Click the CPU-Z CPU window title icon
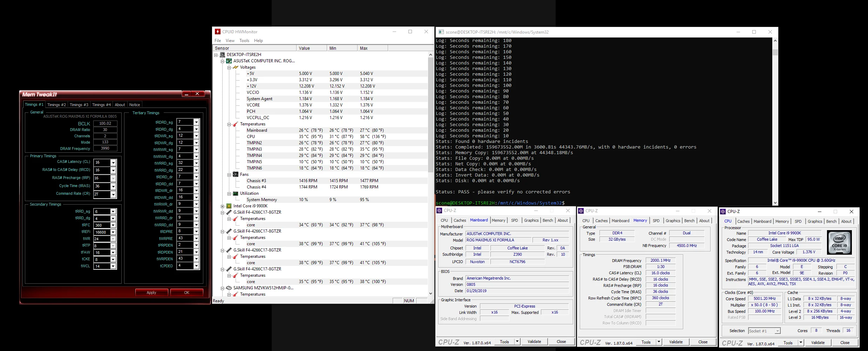This screenshot has width=868, height=351. click(723, 212)
